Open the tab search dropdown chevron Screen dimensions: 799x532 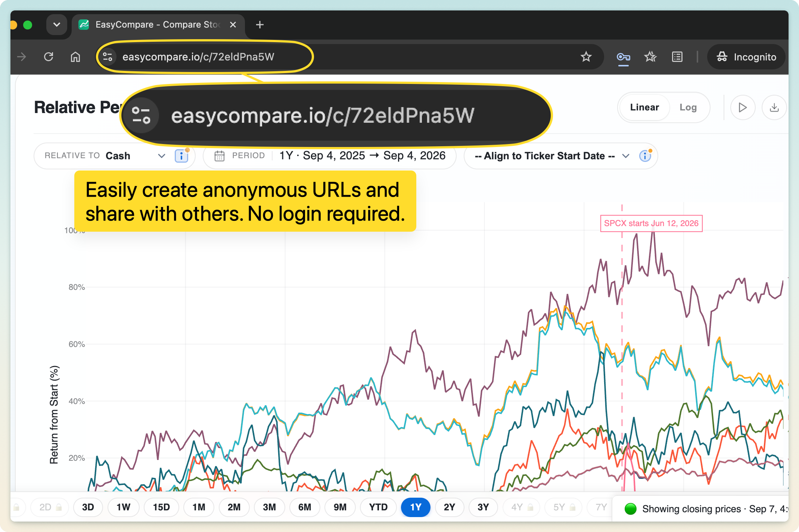pyautogui.click(x=57, y=25)
